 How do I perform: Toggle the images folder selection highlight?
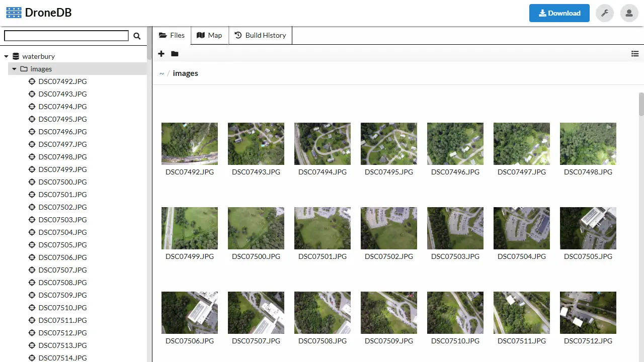tap(41, 69)
